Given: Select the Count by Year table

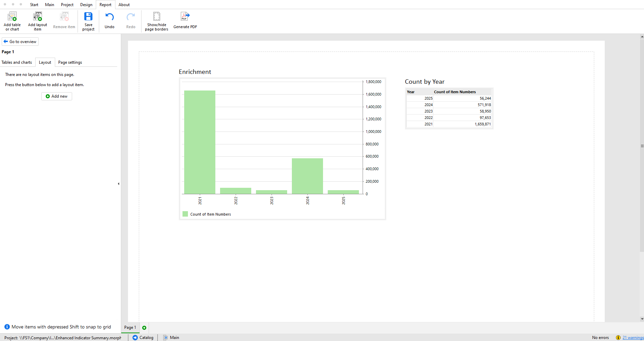Looking at the screenshot, I should (449, 108).
